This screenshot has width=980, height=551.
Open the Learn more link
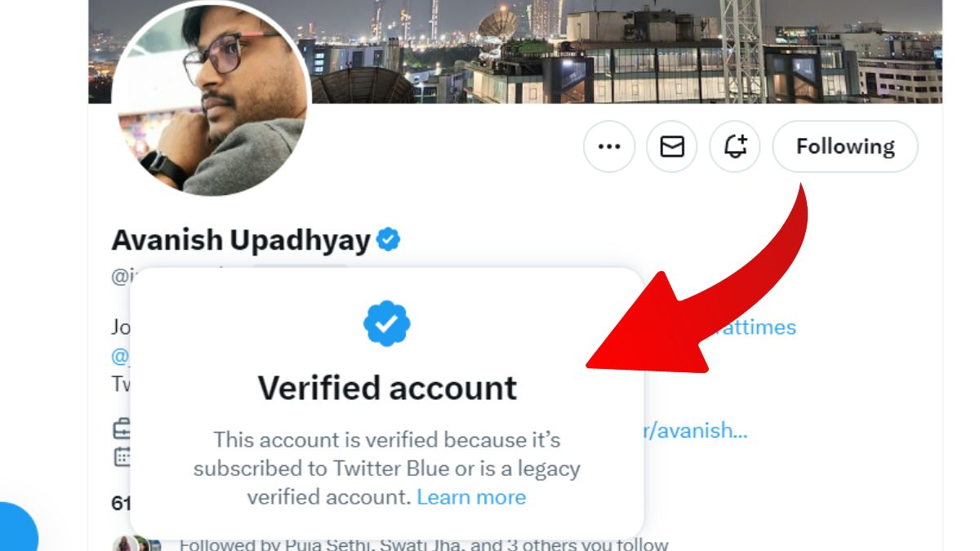point(471,497)
